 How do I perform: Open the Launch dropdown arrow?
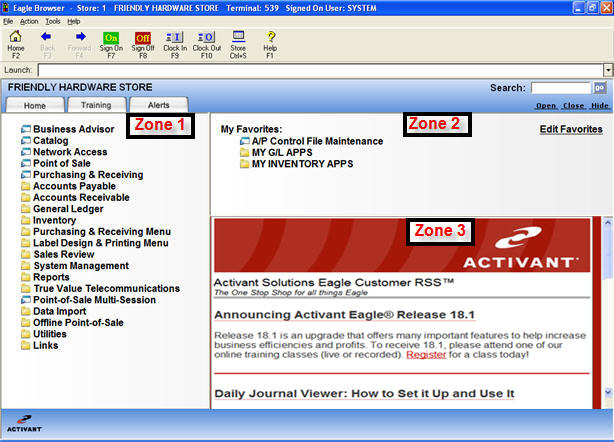[607, 70]
